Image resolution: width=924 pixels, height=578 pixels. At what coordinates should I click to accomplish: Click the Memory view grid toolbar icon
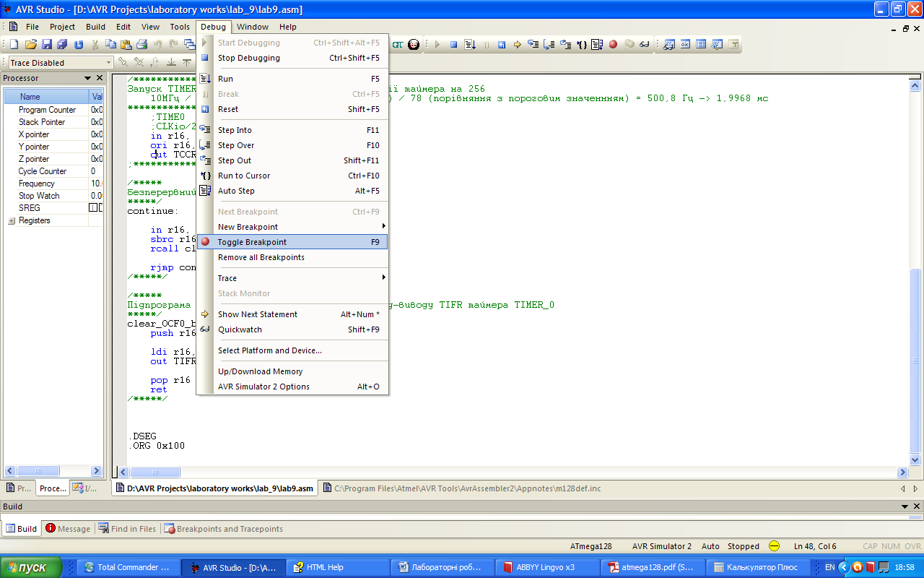point(701,45)
